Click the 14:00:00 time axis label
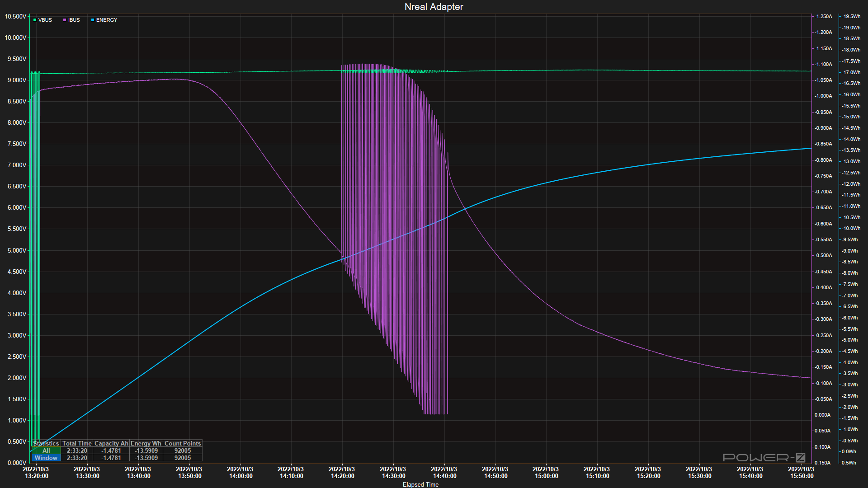 241,473
